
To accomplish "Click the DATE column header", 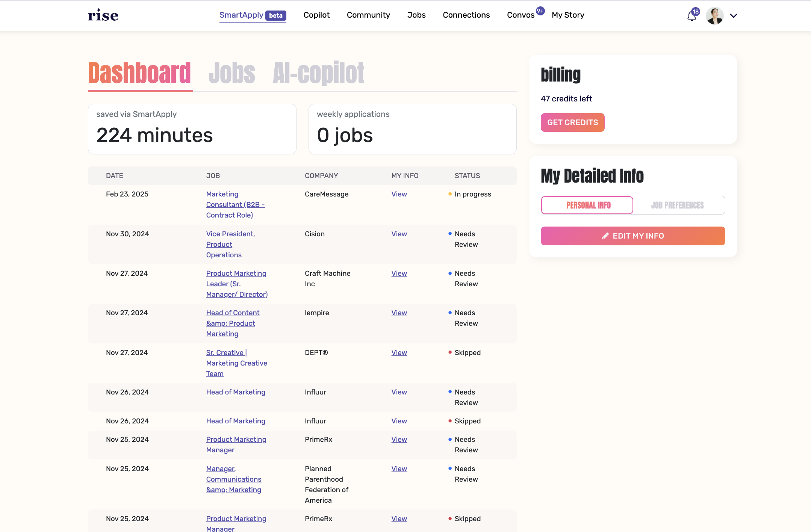I will [x=114, y=176].
